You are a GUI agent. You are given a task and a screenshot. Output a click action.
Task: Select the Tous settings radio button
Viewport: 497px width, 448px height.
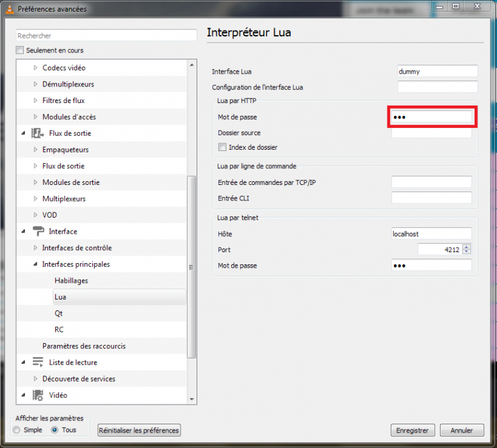pyautogui.click(x=54, y=430)
